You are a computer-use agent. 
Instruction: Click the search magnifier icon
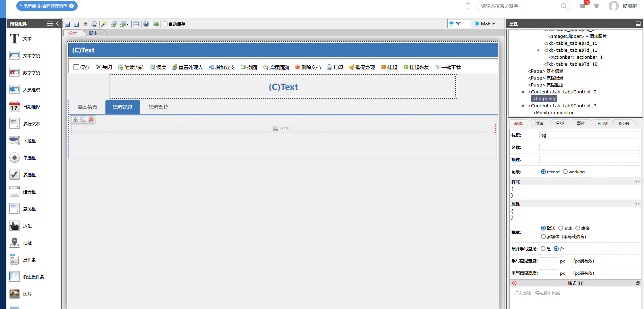coord(564,6)
